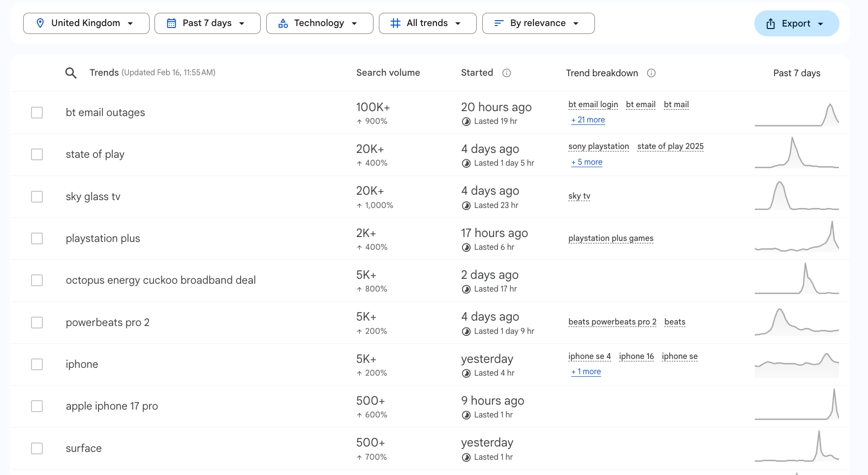Click the Past 7 days column header
The width and height of the screenshot is (868, 475).
point(797,73)
